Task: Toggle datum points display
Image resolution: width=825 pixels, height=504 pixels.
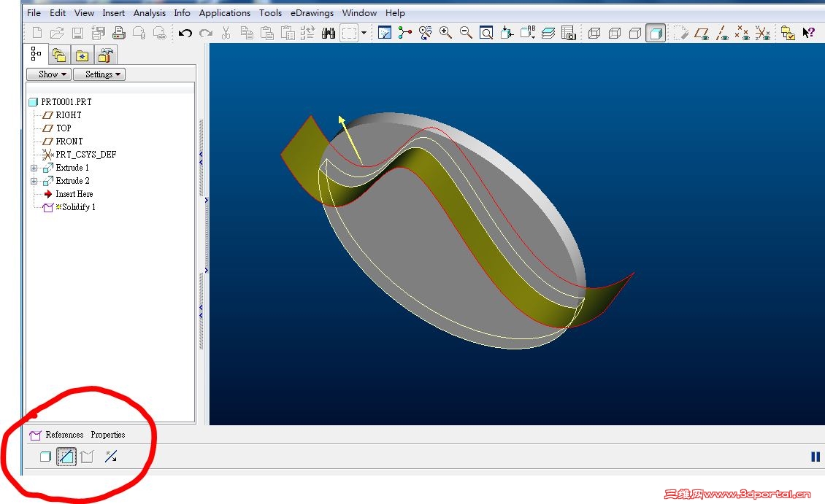Action: click(x=742, y=33)
